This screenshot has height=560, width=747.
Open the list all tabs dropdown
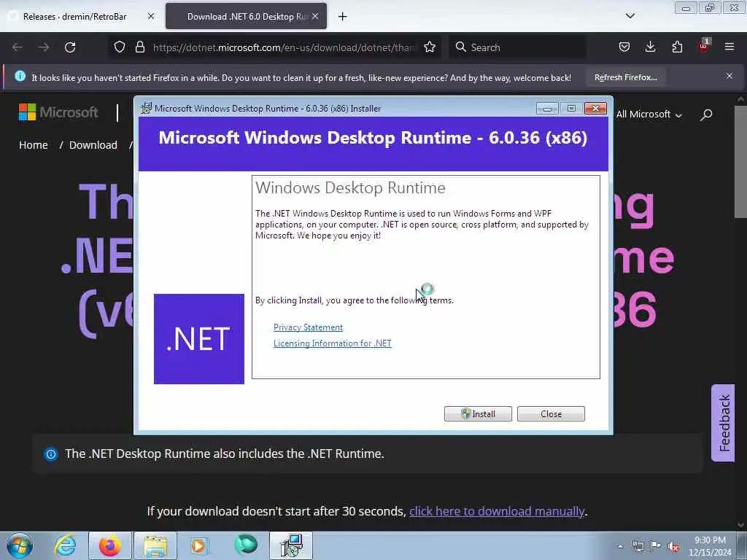coord(630,16)
